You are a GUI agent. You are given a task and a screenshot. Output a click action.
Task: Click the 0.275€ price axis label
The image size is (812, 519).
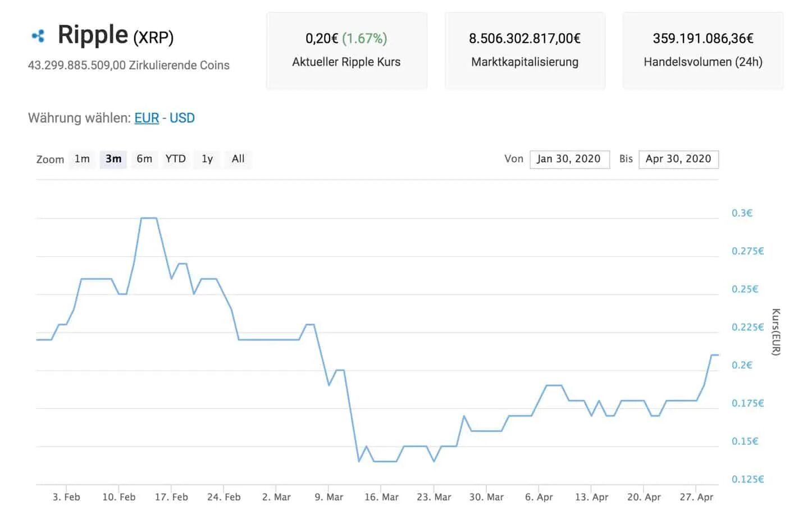(x=747, y=251)
